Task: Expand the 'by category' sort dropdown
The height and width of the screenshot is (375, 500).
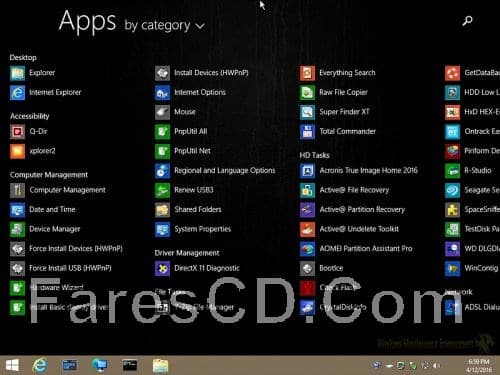Action: point(164,26)
